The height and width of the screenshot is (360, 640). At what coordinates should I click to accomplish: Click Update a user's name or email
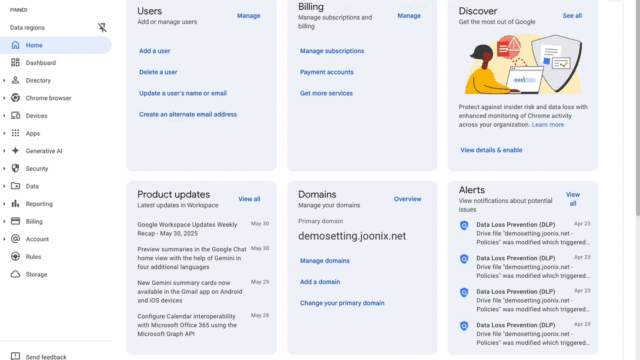click(x=183, y=93)
